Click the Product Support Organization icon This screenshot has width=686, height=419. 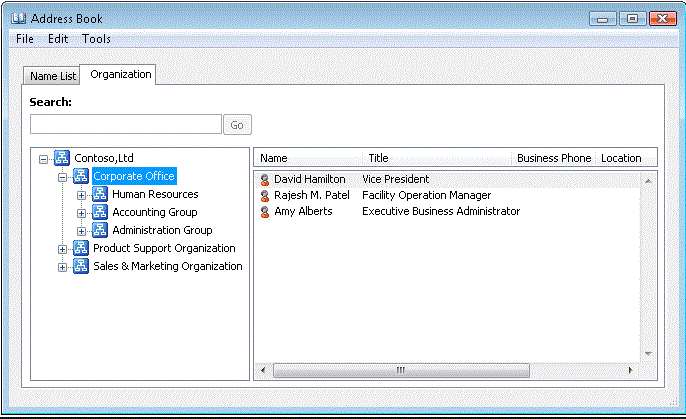[x=81, y=248]
